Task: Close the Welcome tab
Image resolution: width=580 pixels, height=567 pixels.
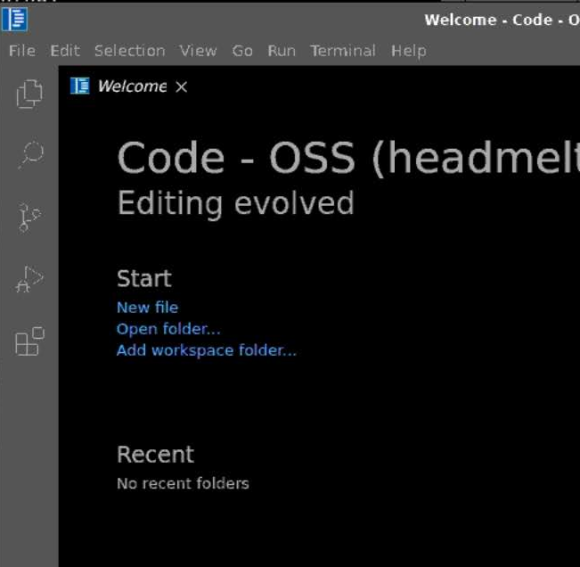Action: tap(181, 87)
